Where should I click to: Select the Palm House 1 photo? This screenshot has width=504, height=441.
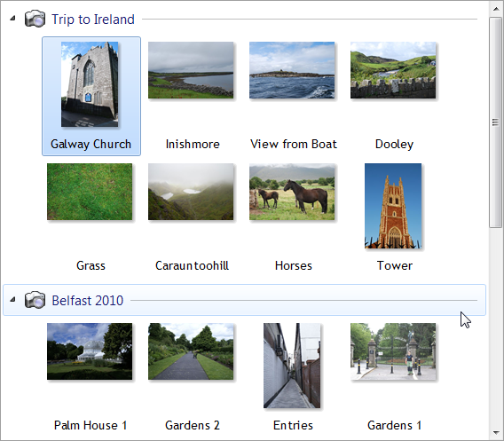click(90, 351)
